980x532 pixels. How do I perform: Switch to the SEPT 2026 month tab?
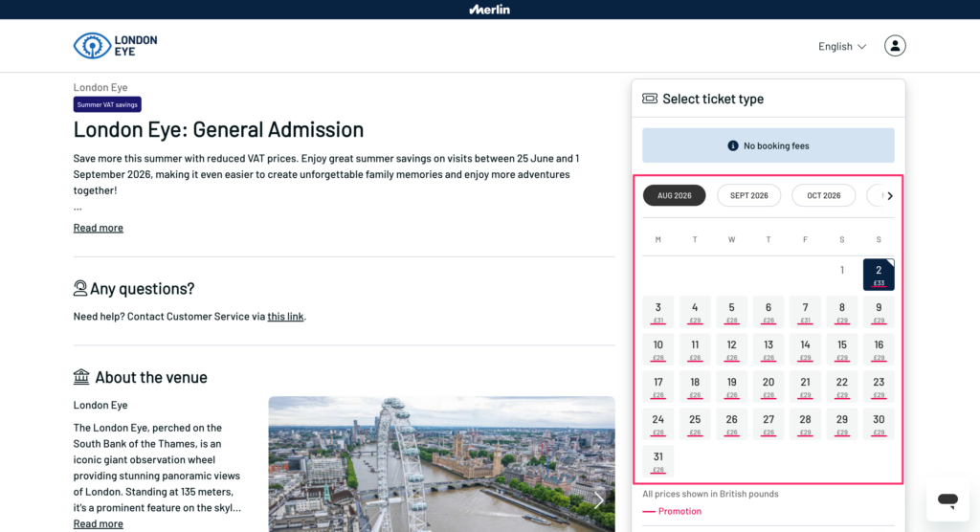pos(748,195)
